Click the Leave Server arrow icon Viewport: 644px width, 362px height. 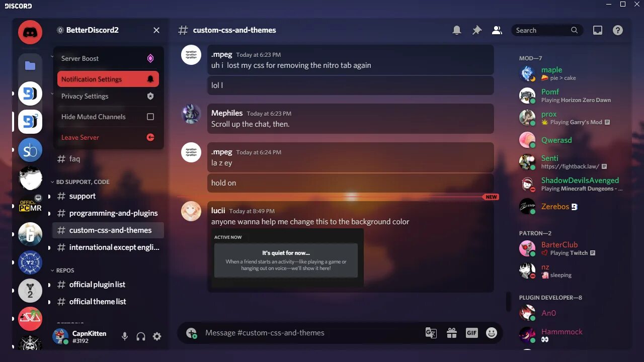(x=150, y=137)
